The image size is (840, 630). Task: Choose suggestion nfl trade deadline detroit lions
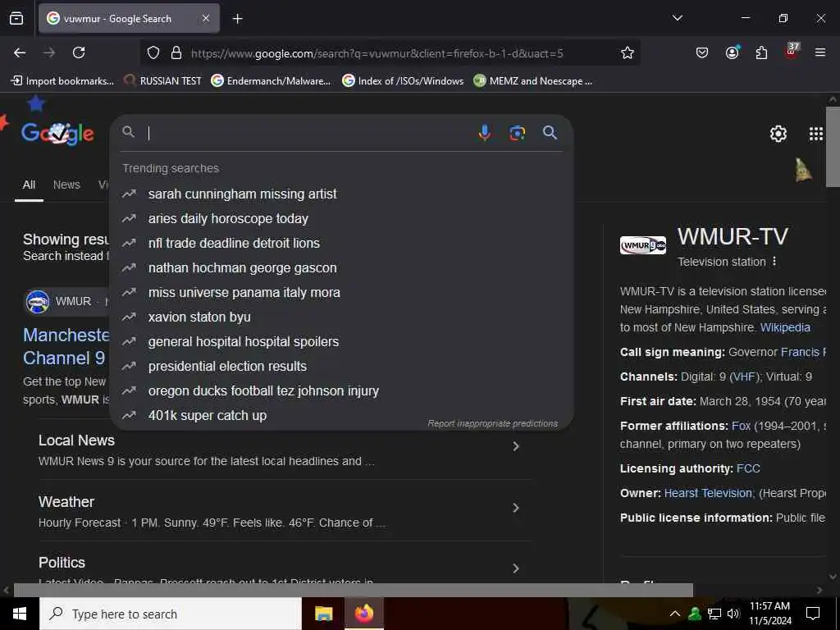point(342,243)
